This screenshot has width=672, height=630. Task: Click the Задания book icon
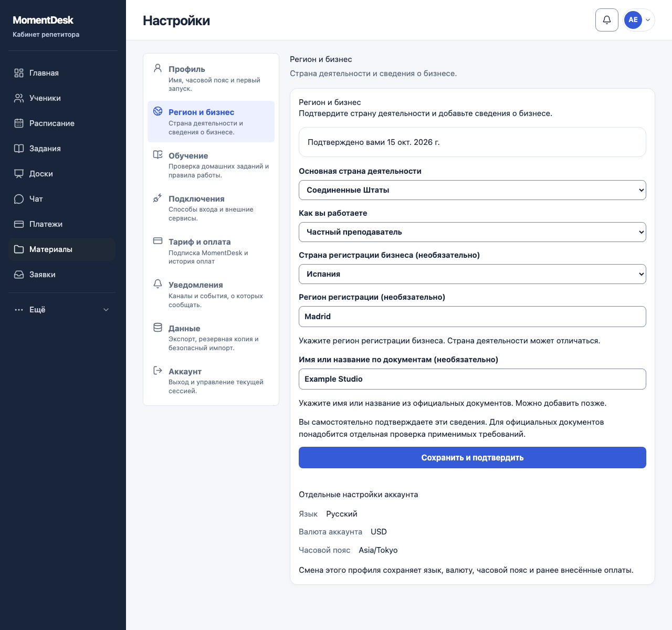pyautogui.click(x=19, y=149)
